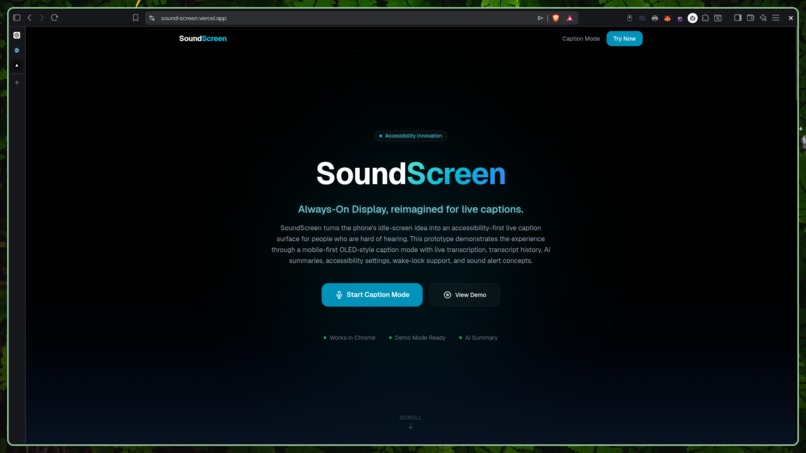Go forward to the next page
This screenshot has width=806, height=453.
click(42, 17)
